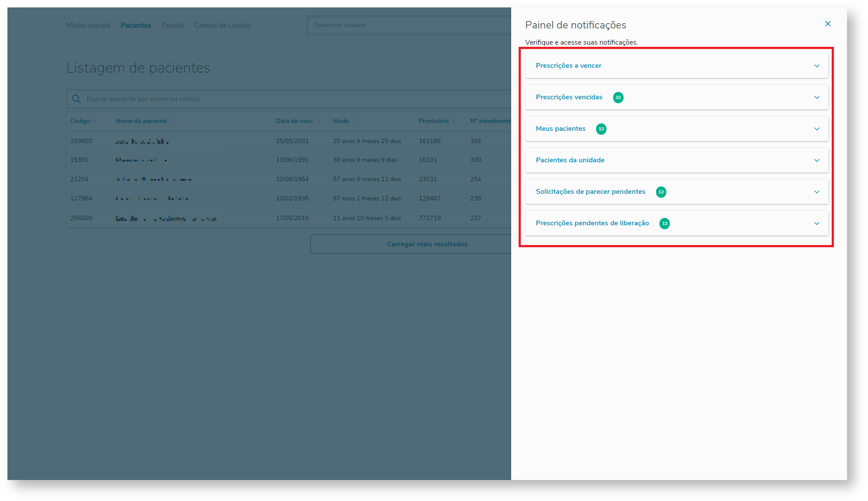
Task: Focus the Buscar paciente search field
Action: point(289,99)
